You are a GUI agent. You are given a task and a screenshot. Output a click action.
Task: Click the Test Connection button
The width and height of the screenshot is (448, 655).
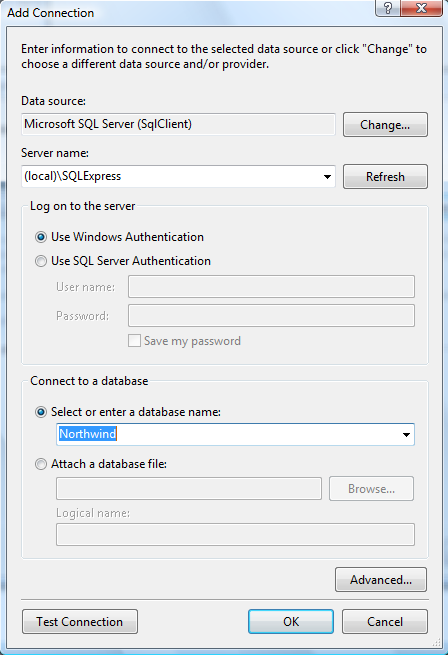[80, 622]
